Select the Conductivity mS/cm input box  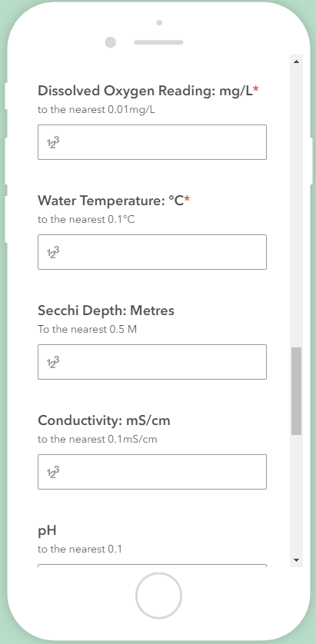point(152,472)
